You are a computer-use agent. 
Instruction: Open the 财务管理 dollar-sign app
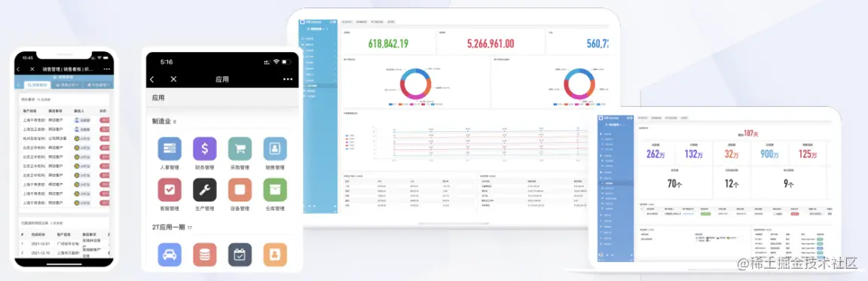click(205, 149)
